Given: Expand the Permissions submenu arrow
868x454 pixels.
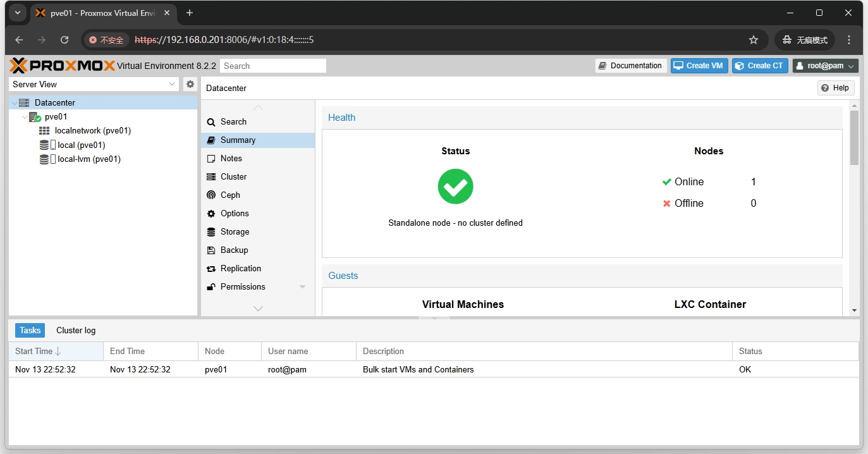Looking at the screenshot, I should point(302,287).
